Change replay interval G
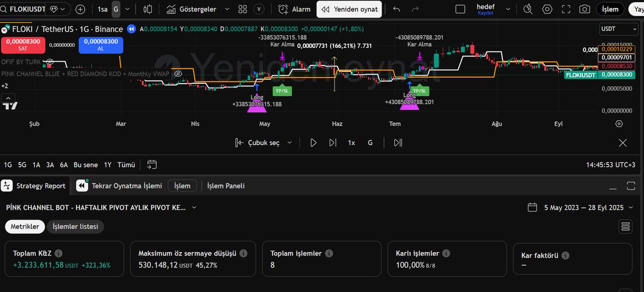Image resolution: width=644 pixels, height=292 pixels. (370, 143)
